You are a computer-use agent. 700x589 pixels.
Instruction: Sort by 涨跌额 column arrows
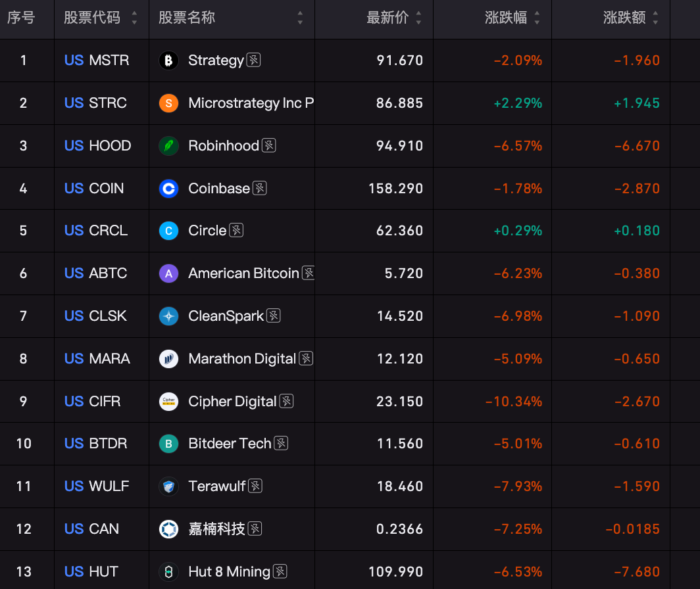click(x=655, y=18)
